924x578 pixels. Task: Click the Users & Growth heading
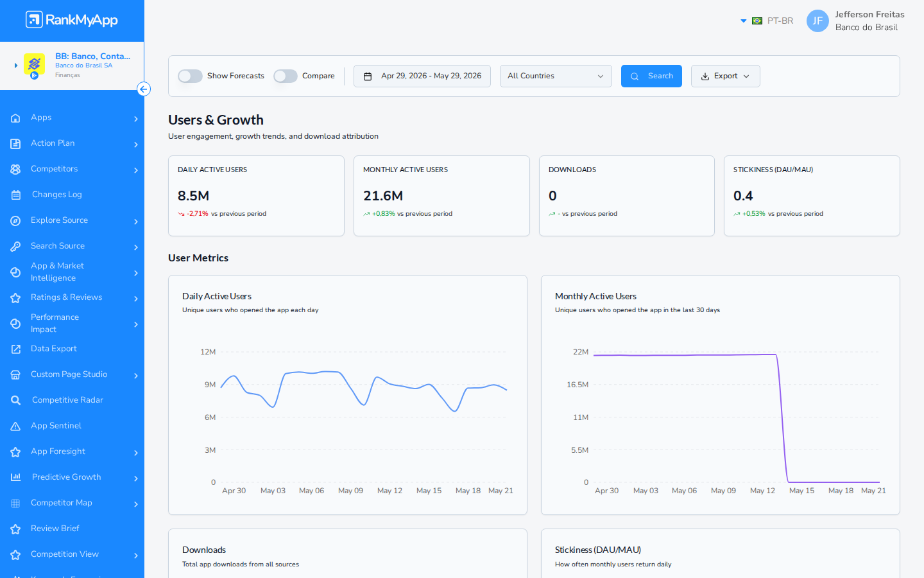[216, 120]
